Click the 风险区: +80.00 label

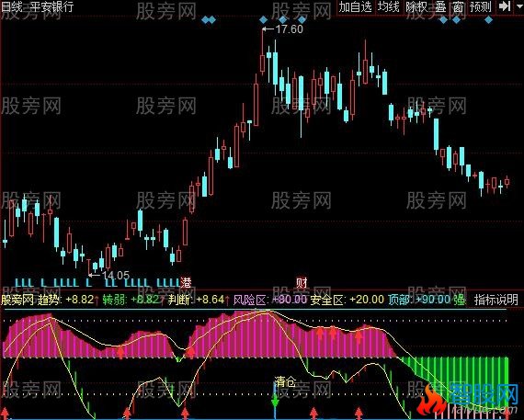pyautogui.click(x=269, y=300)
